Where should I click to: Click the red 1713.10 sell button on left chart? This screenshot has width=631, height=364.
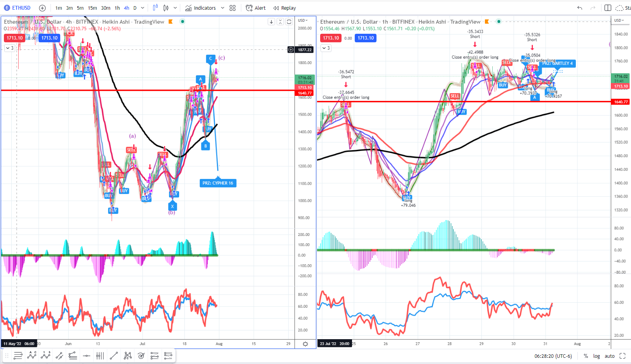15,38
